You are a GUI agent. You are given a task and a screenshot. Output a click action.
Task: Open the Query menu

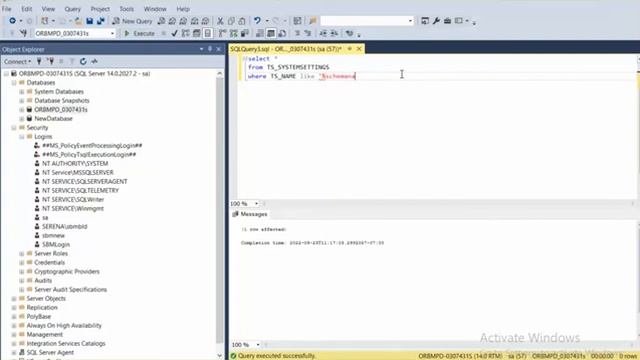tap(72, 9)
